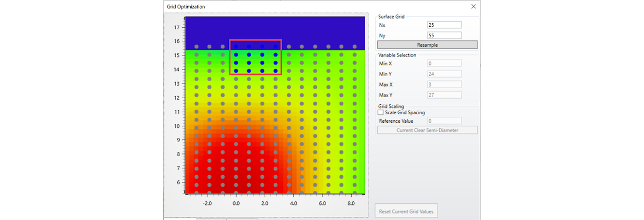Screen dimensions: 644x220
Task: Close the Grid Optimization dialog
Action: (x=473, y=7)
